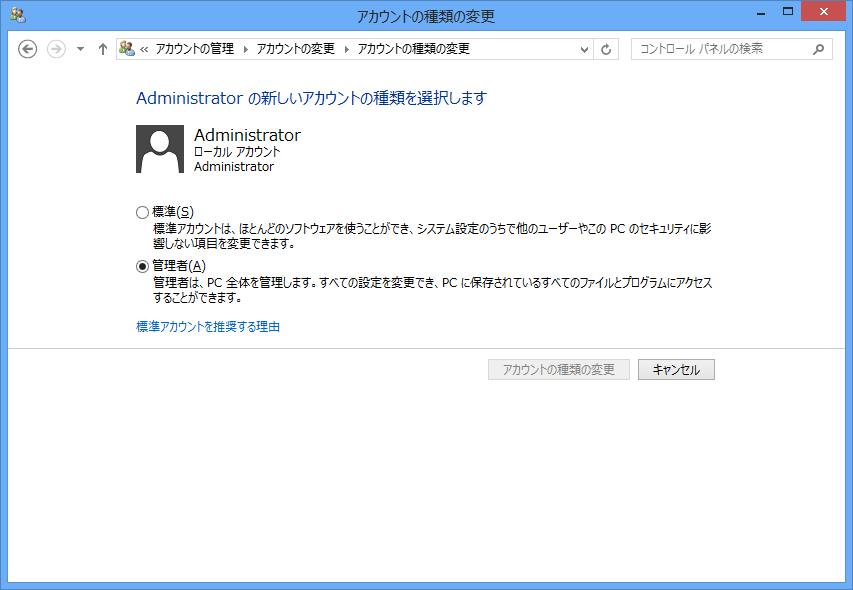Click the control panel icon in the address bar
853x590 pixels.
(x=127, y=49)
